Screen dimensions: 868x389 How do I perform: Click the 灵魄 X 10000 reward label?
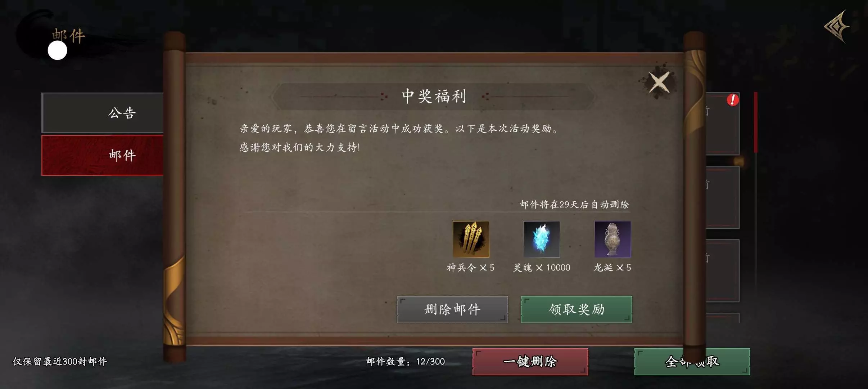(x=542, y=268)
